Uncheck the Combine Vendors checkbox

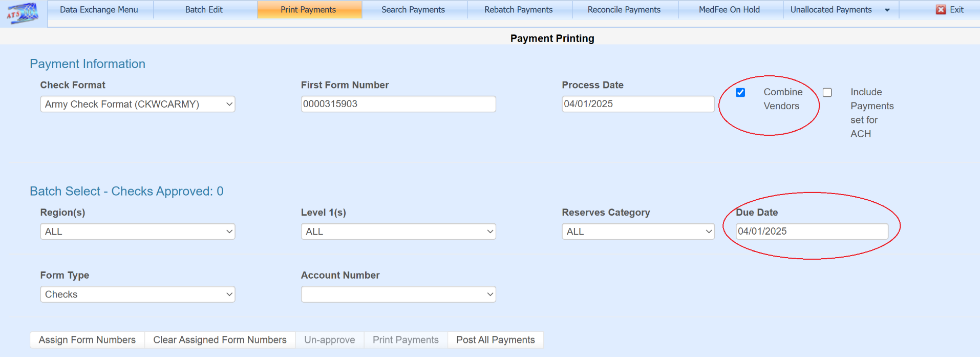pos(740,93)
